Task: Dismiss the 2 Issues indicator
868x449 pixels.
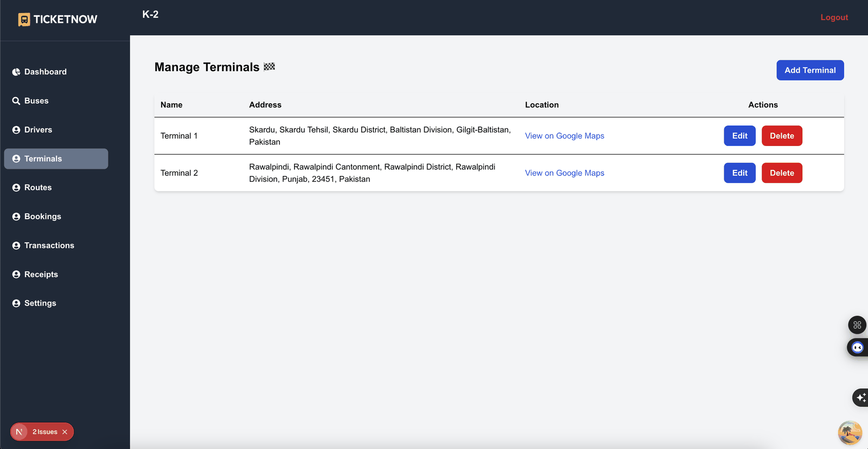Action: 65,432
